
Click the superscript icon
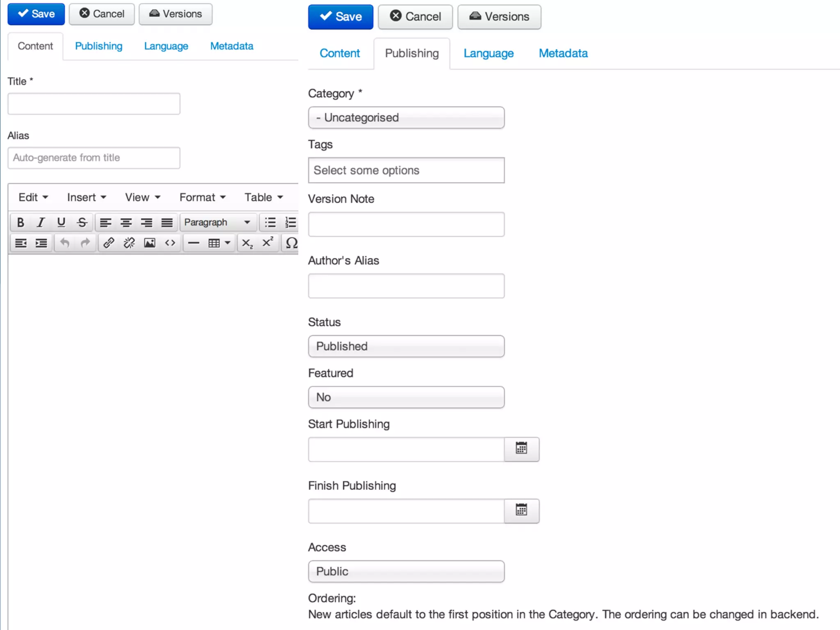267,243
